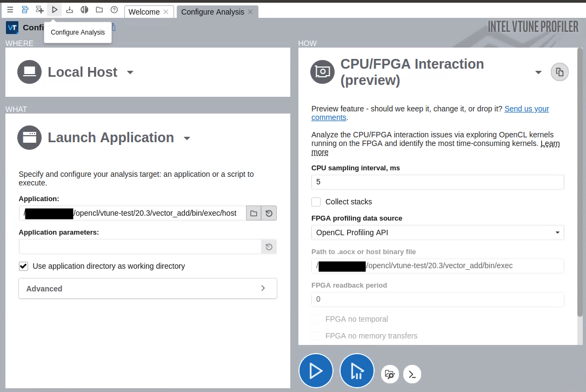Click the 'Local Host' heading text

pyautogui.click(x=83, y=72)
